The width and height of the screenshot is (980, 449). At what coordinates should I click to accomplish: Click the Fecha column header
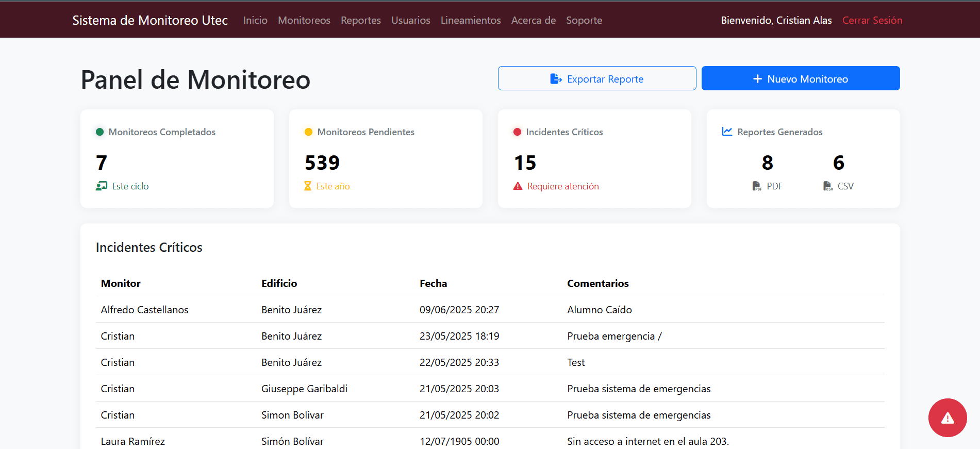coord(433,283)
